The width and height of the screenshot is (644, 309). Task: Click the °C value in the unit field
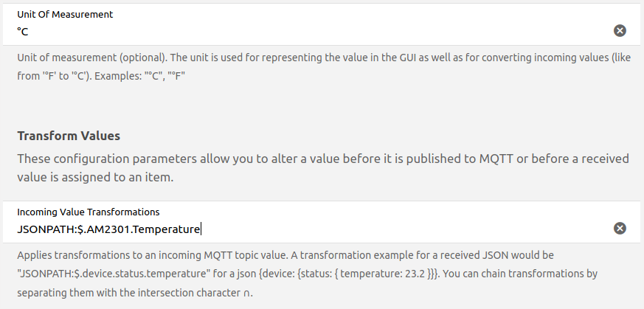click(23, 32)
